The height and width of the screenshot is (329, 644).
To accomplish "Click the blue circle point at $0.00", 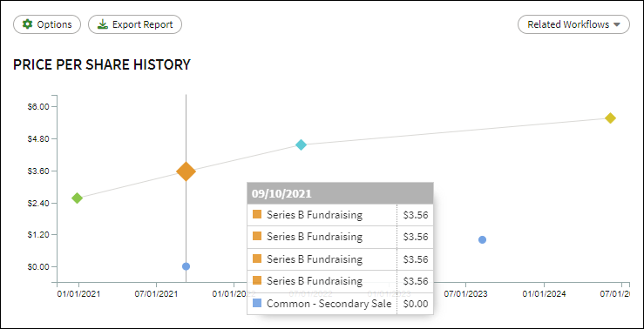I will [x=186, y=266].
